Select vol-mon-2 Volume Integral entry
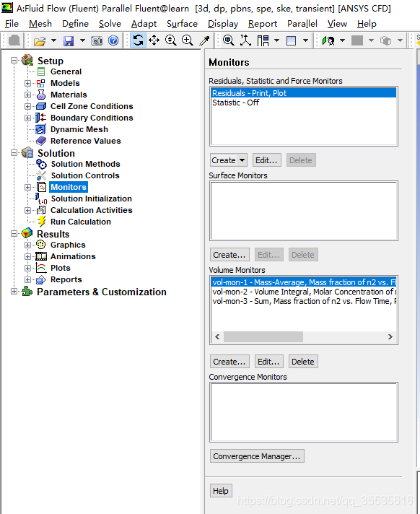Image resolution: width=420 pixels, height=514 pixels. point(304,292)
